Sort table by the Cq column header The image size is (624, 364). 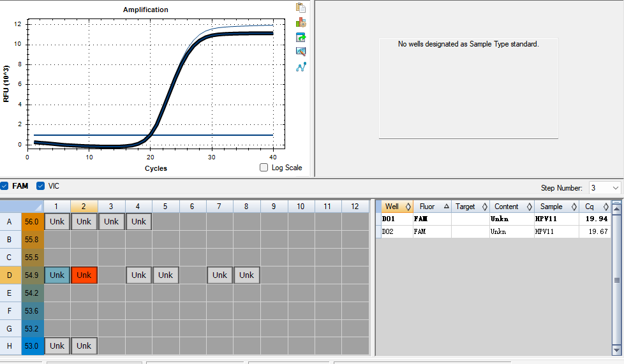click(595, 207)
